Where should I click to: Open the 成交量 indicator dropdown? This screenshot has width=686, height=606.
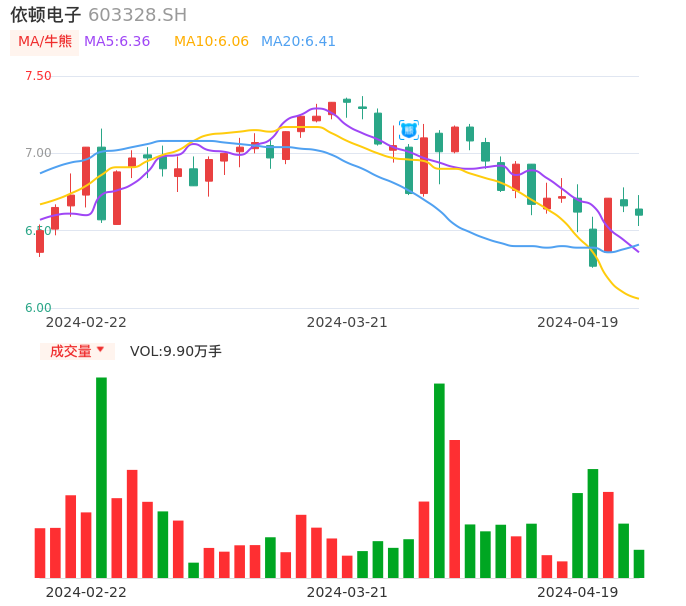coord(77,351)
